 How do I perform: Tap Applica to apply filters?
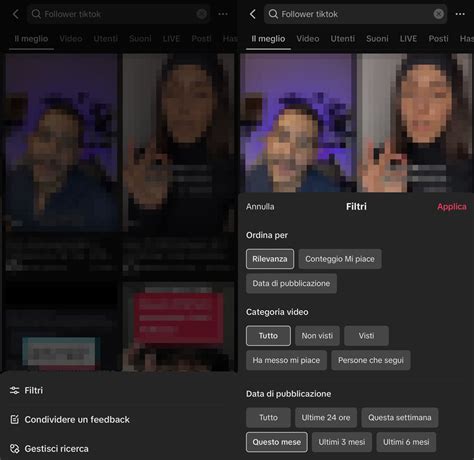452,206
